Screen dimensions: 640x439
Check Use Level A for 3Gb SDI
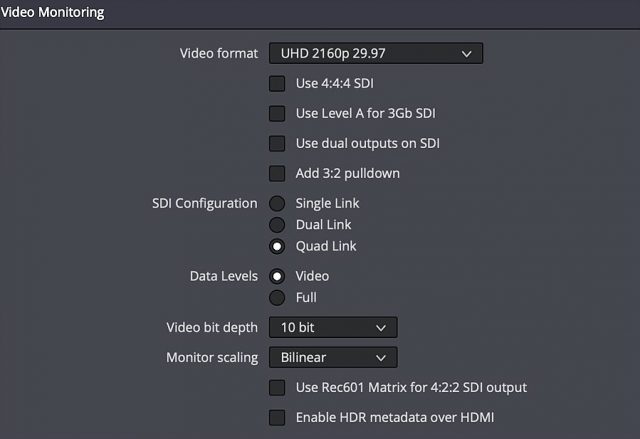[x=277, y=113]
